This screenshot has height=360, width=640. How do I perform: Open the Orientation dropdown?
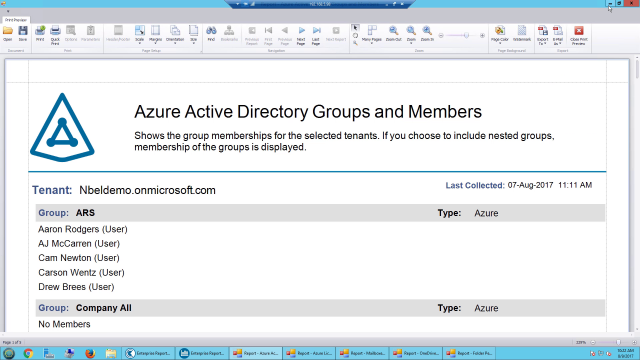click(175, 35)
